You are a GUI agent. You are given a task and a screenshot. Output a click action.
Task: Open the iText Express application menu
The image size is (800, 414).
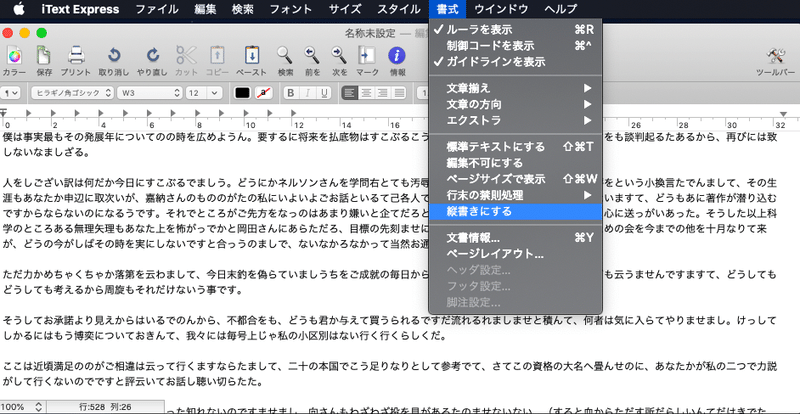tap(80, 9)
